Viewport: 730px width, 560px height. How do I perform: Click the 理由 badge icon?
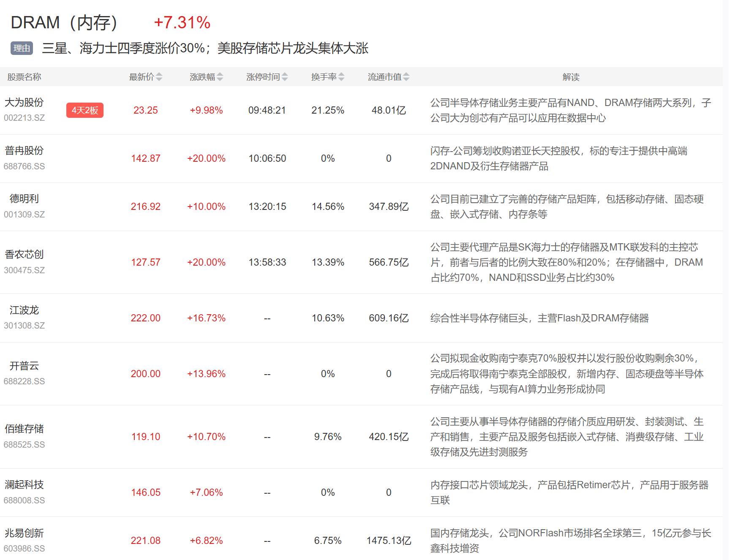(x=22, y=48)
